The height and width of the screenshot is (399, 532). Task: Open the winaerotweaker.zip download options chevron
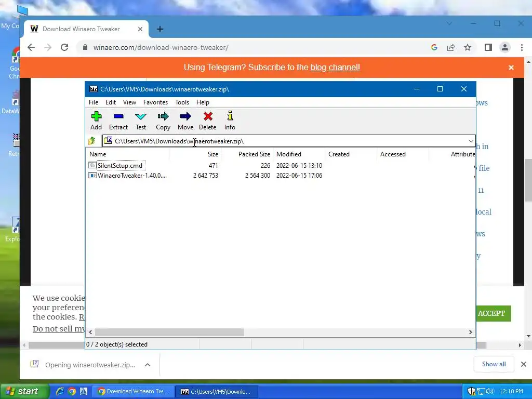click(147, 365)
